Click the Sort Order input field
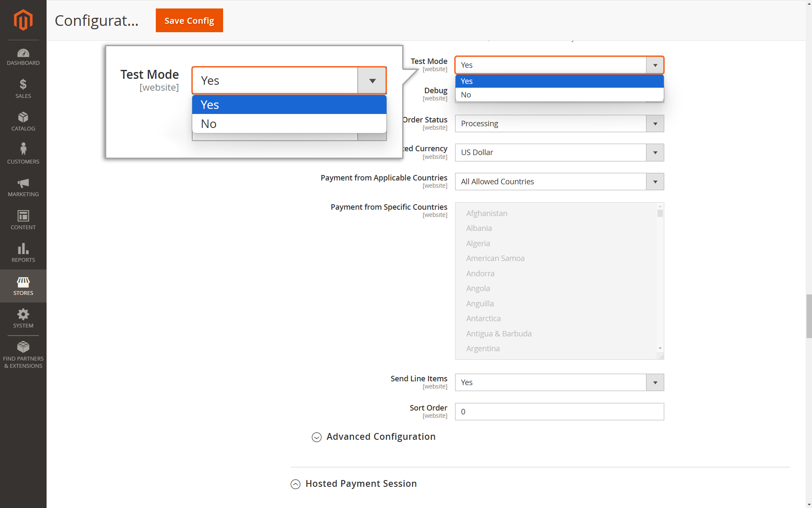This screenshot has height=508, width=812. tap(559, 412)
